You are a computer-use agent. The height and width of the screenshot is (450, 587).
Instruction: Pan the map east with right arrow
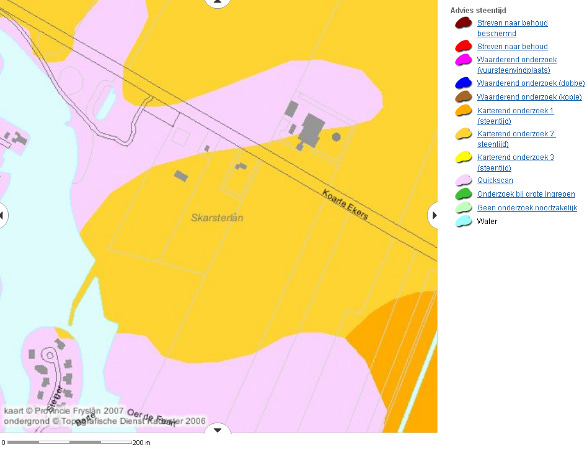tap(434, 215)
